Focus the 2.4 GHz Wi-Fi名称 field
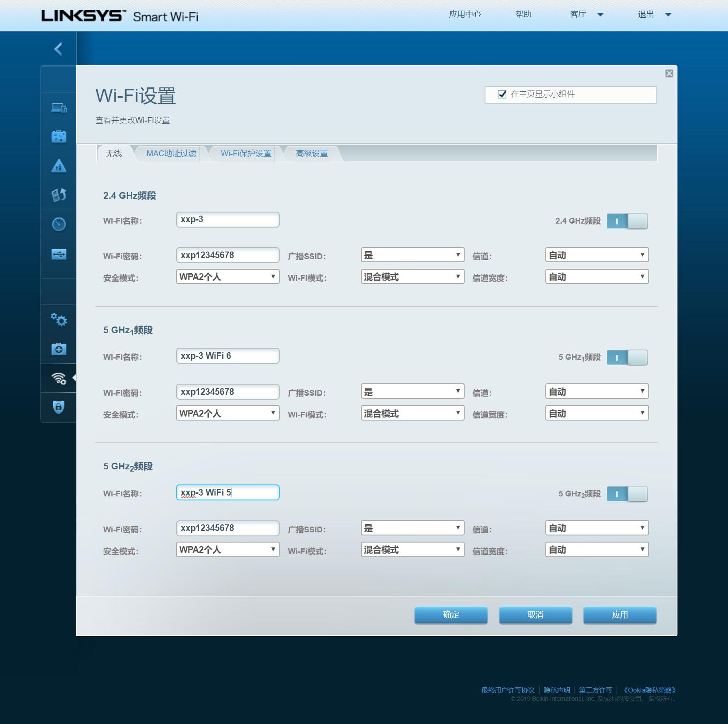728x724 pixels. (228, 220)
